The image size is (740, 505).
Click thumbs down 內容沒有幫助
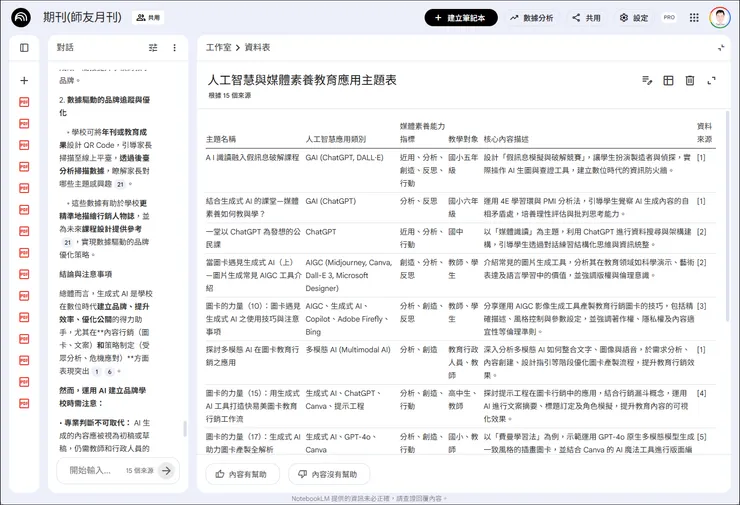point(329,474)
